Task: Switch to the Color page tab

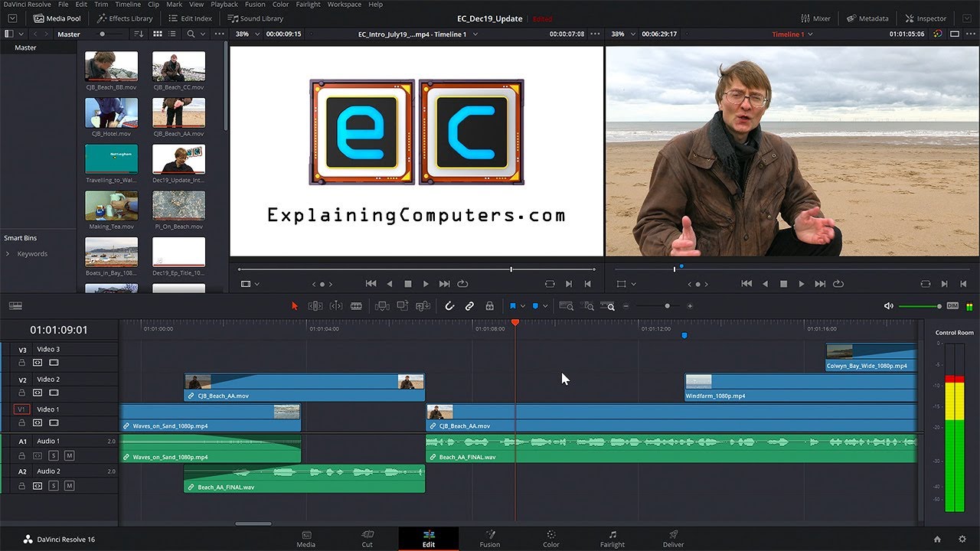Action: [551, 539]
